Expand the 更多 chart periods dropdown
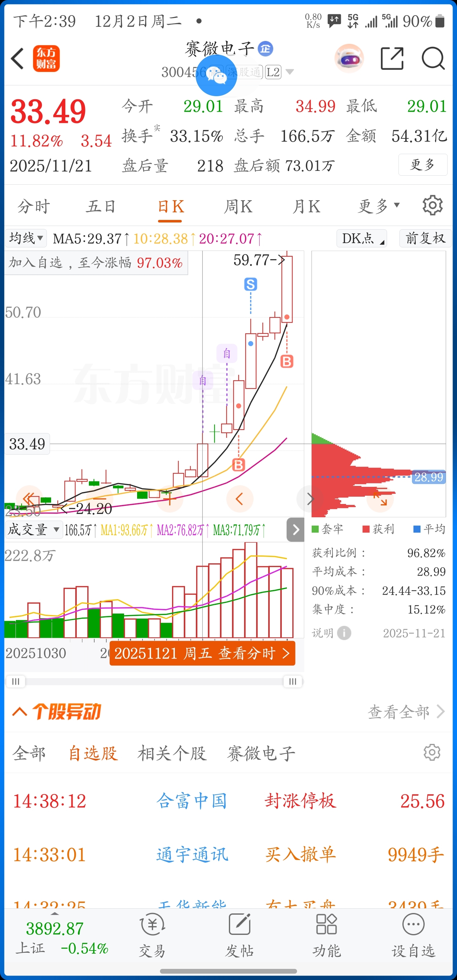 379,207
